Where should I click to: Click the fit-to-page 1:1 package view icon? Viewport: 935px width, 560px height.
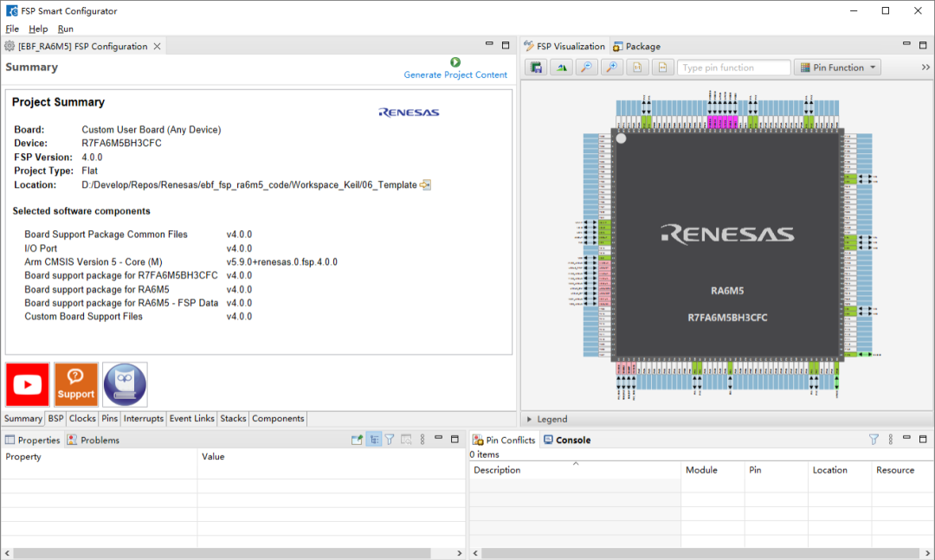637,68
